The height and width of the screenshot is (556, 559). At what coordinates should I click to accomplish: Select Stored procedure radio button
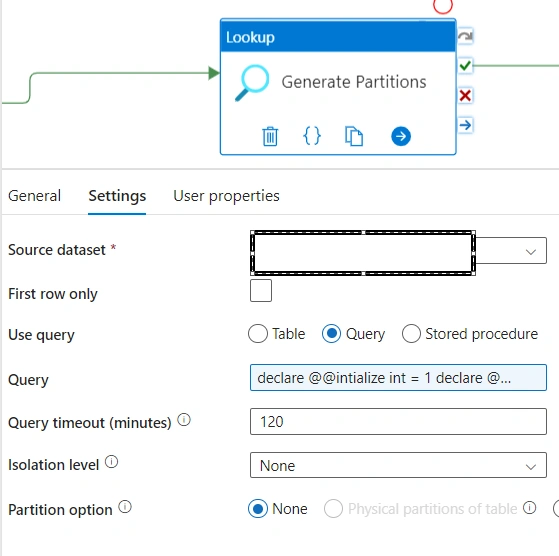coord(411,334)
